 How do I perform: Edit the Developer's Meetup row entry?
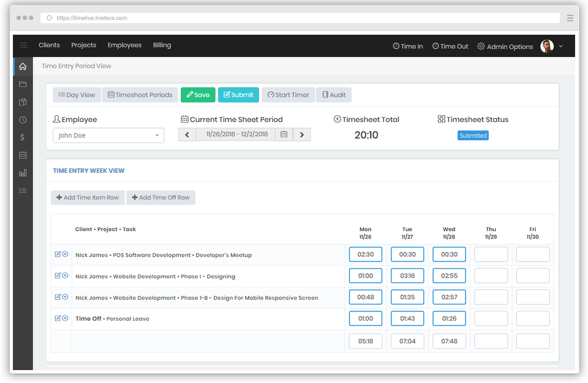coord(58,254)
